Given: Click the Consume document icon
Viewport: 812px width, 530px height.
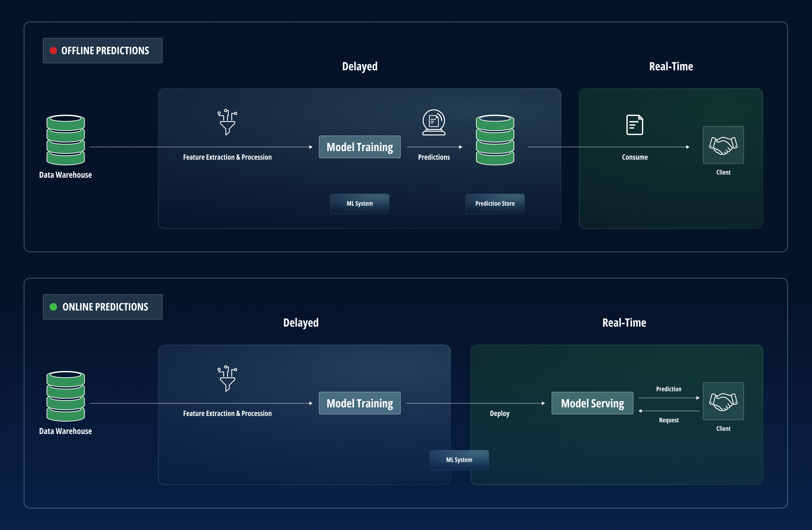Looking at the screenshot, I should point(635,125).
